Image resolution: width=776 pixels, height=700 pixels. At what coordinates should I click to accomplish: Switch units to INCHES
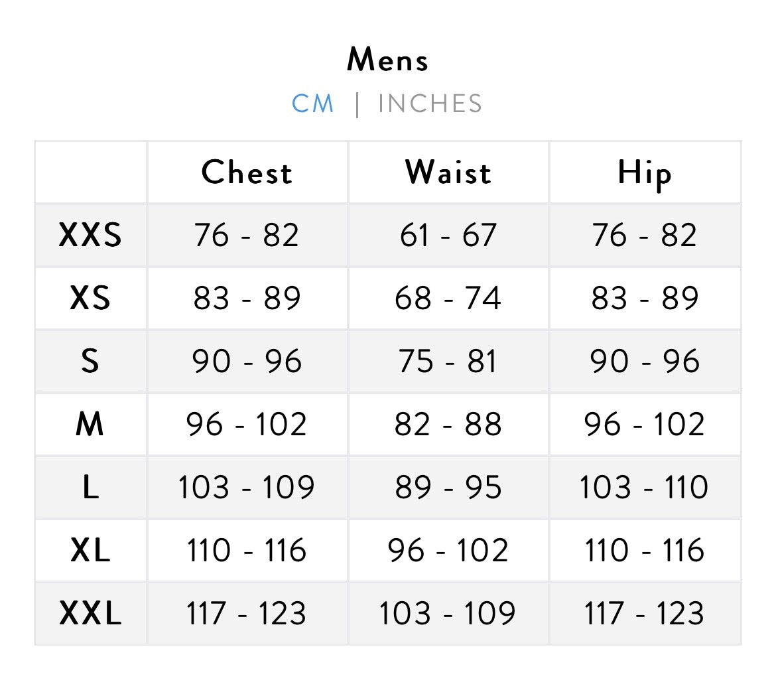[x=430, y=104]
